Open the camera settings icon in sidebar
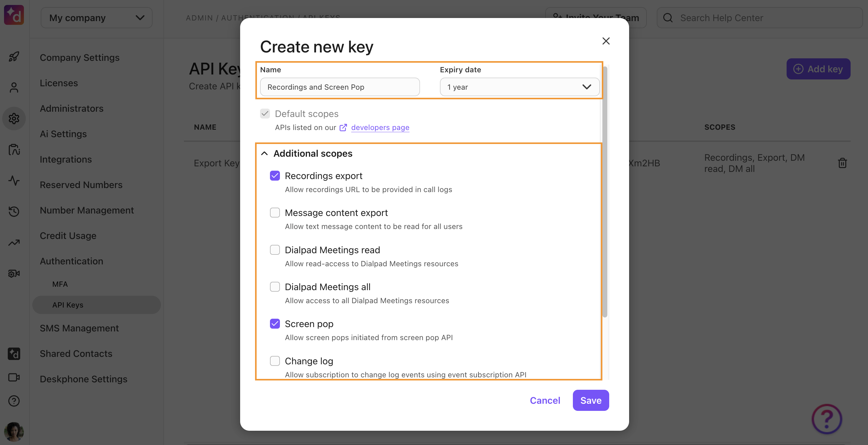Viewport: 868px width, 445px height. [x=14, y=274]
